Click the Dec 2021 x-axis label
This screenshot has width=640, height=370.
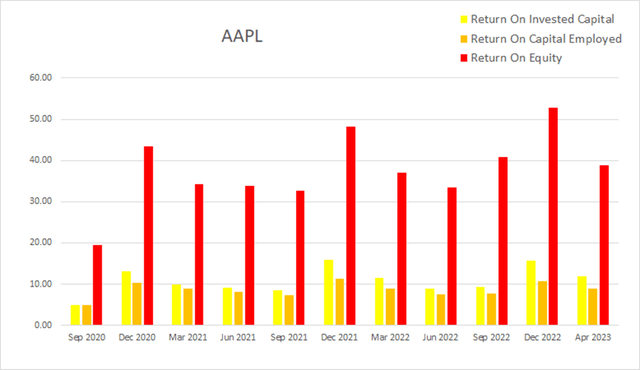(339, 337)
